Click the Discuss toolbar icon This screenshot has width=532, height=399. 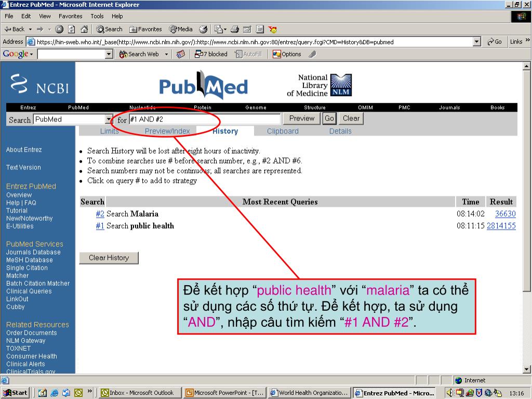pyautogui.click(x=260, y=29)
